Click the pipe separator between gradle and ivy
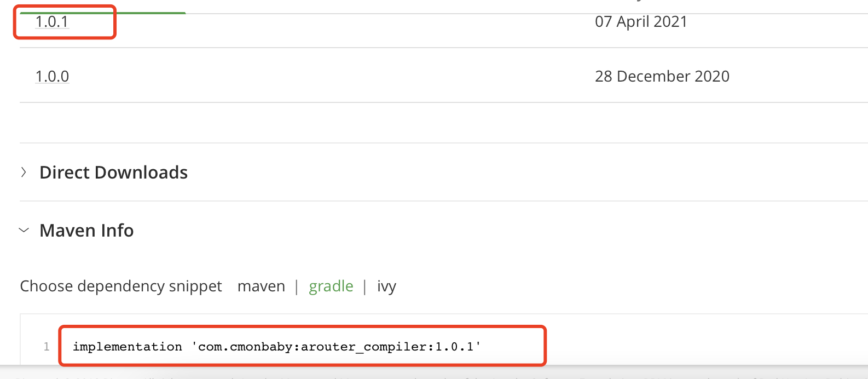 364,286
